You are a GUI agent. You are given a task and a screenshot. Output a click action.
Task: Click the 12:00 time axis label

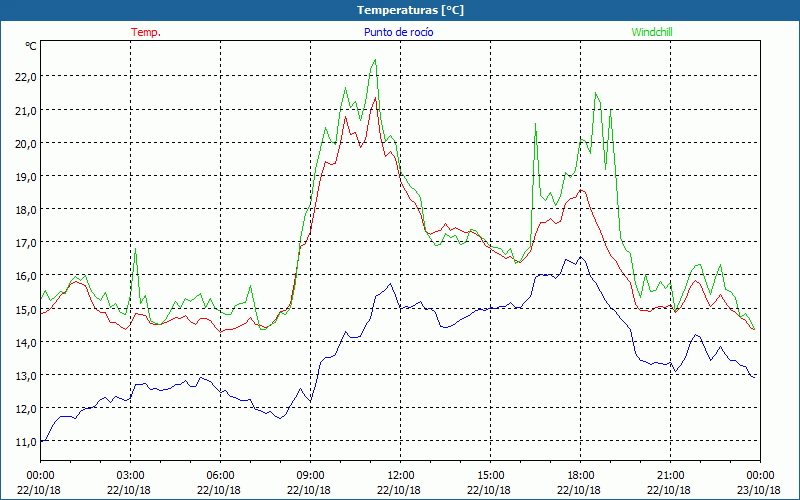point(401,476)
